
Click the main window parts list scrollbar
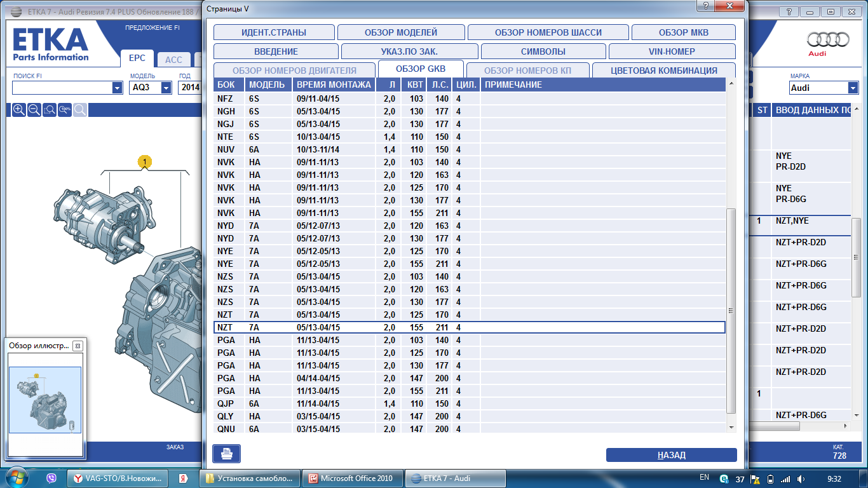coord(856,258)
